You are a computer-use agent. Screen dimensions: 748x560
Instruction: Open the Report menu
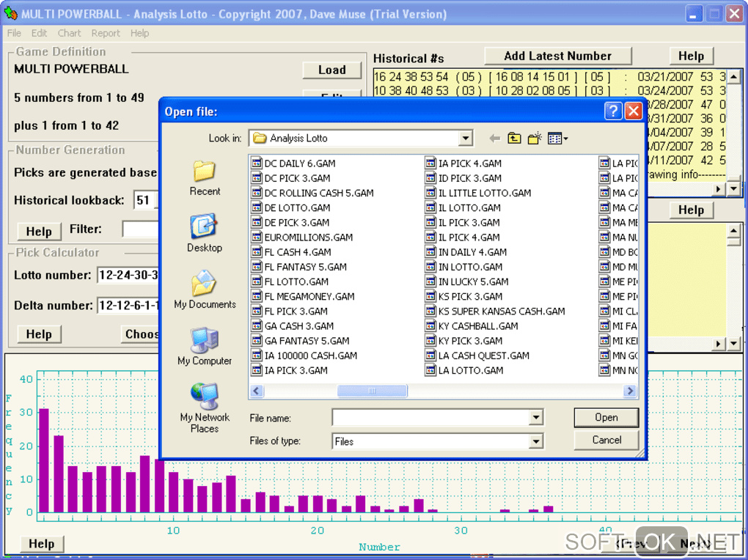pos(106,33)
